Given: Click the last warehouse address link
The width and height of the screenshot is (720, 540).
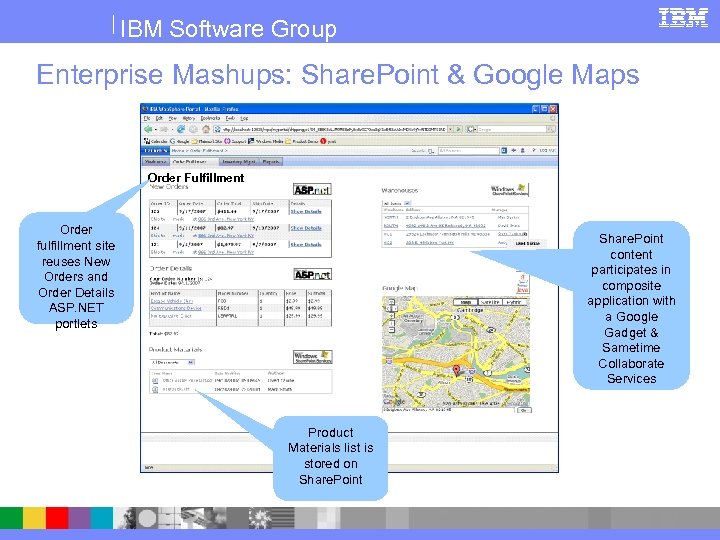Looking at the screenshot, I should pos(430,243).
